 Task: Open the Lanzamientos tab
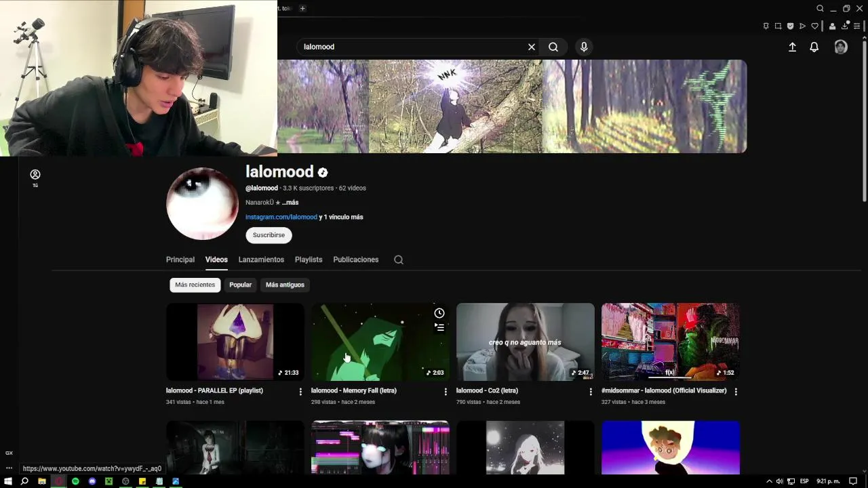(261, 260)
